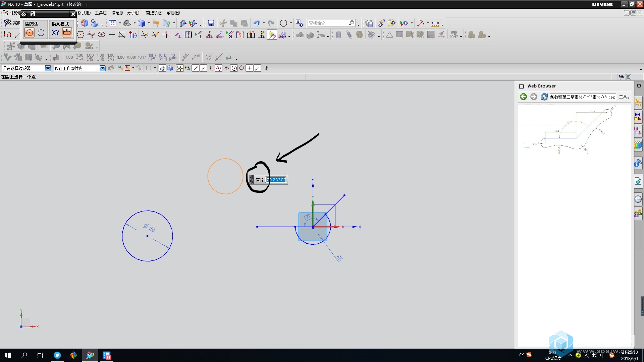
Task: Select the Polygon tool
Action: [x=80, y=35]
